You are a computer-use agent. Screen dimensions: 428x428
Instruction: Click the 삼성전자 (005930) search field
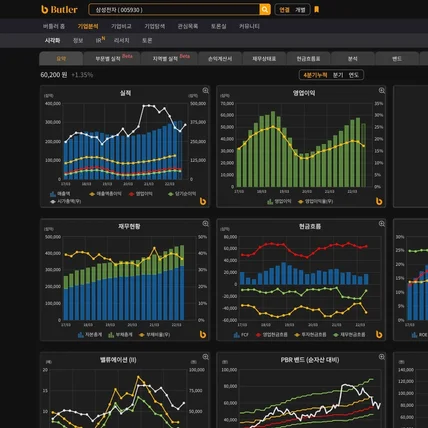click(174, 10)
